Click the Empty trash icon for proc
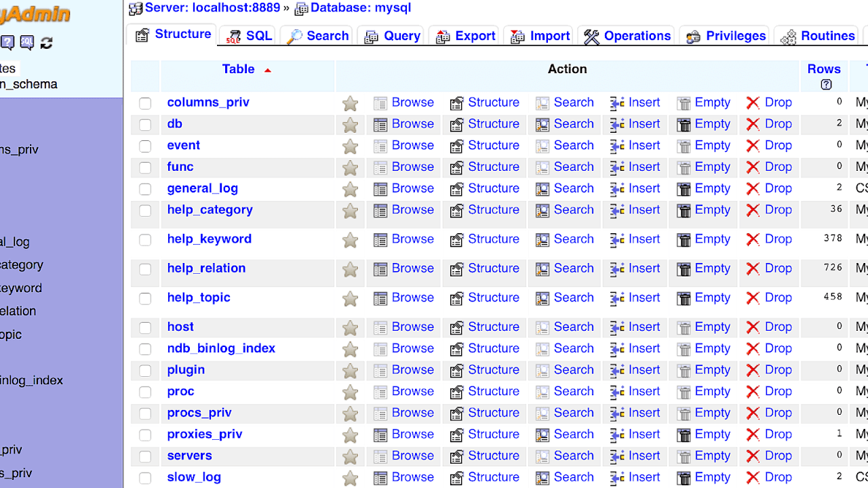Viewport: 868px width, 488px height. (x=684, y=392)
